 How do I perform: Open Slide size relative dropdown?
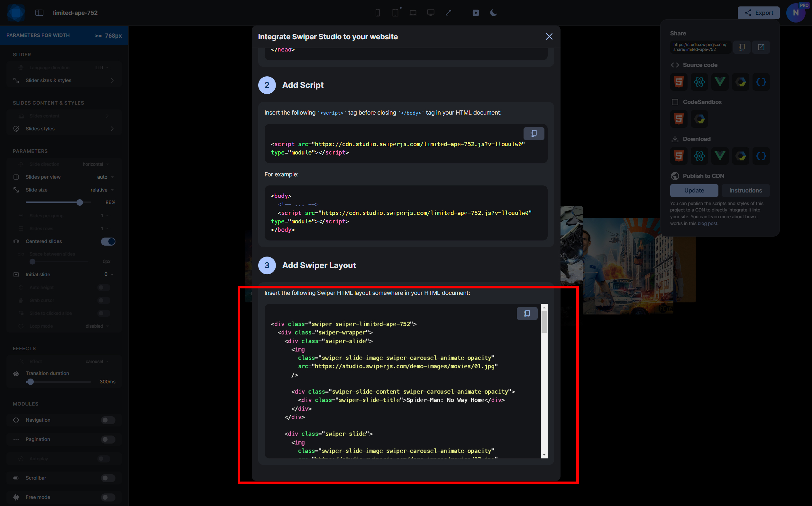coord(102,190)
